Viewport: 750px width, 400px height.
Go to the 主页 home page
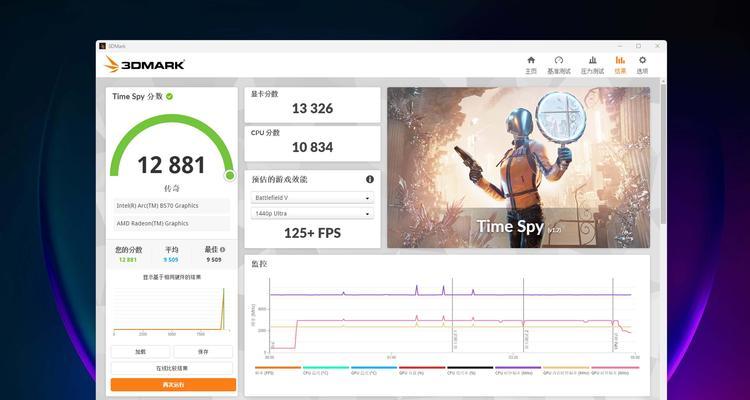point(531,65)
